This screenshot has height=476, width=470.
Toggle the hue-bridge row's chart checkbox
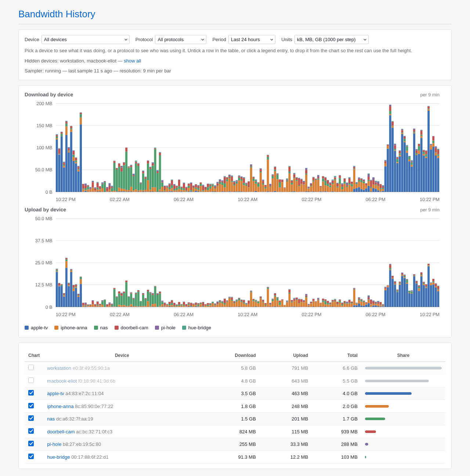coord(31,457)
